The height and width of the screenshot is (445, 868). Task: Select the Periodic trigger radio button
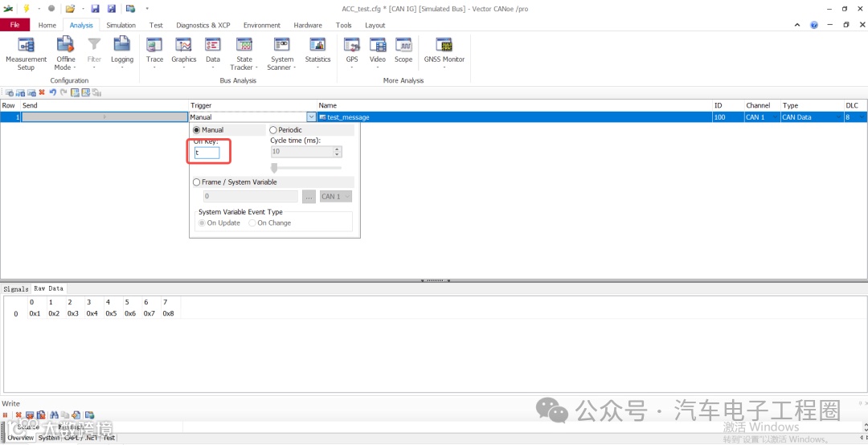pyautogui.click(x=273, y=130)
